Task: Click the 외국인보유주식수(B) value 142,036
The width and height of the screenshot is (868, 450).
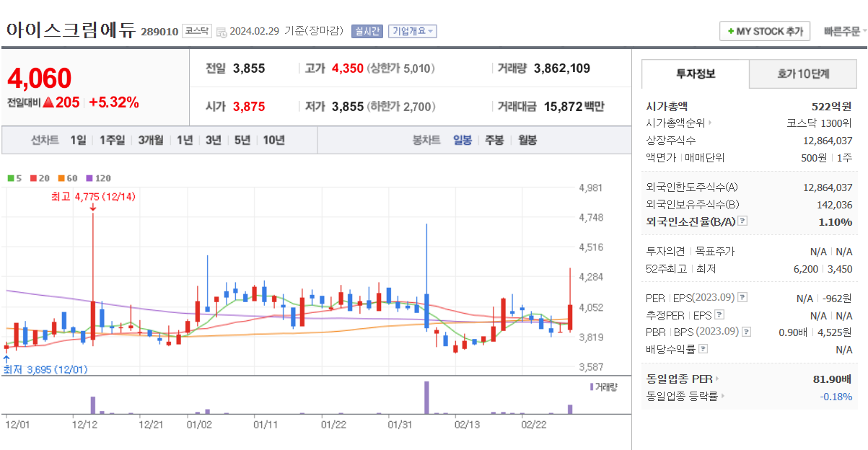Action: (x=833, y=205)
